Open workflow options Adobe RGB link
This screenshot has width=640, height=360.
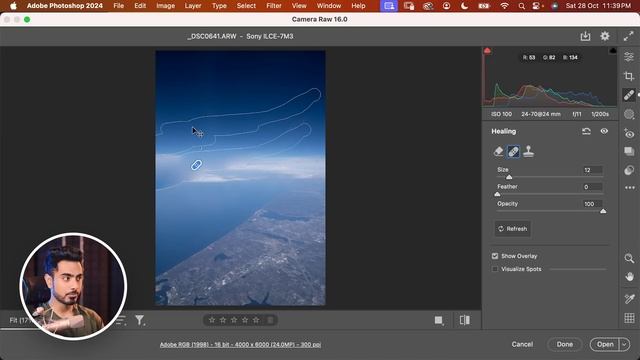(x=240, y=344)
